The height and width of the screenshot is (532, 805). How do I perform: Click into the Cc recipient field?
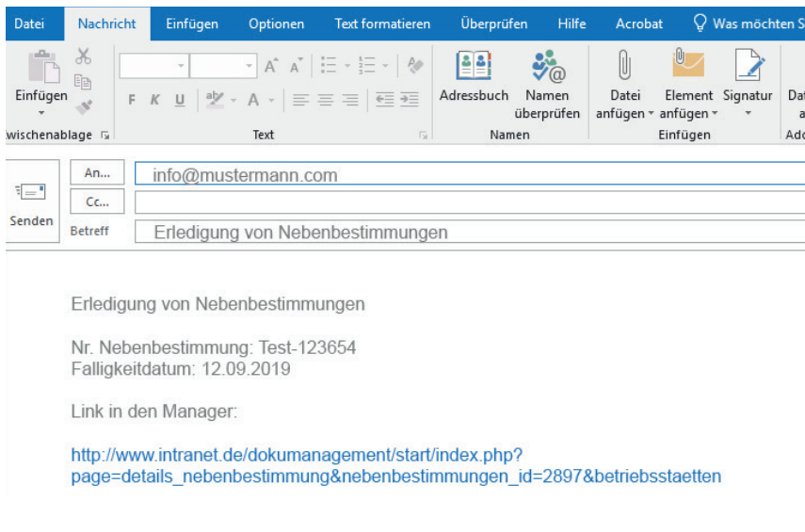tap(468, 202)
